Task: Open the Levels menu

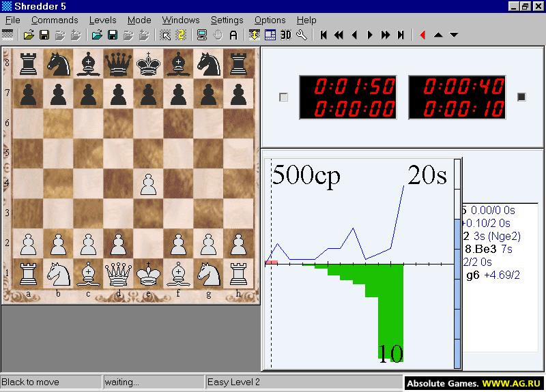Action: click(103, 20)
